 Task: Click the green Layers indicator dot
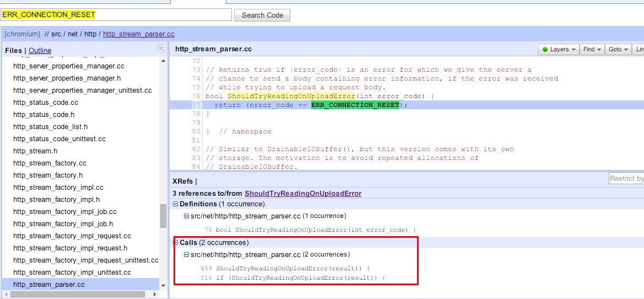tap(544, 50)
